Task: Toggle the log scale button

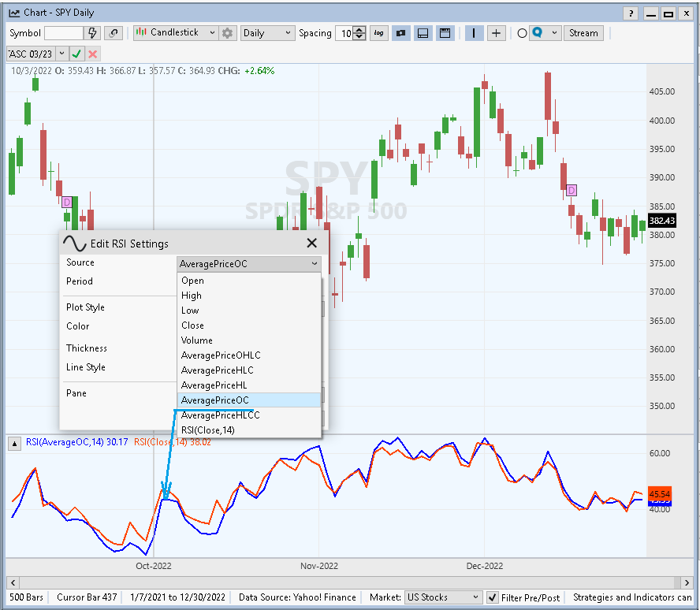Action: click(379, 33)
